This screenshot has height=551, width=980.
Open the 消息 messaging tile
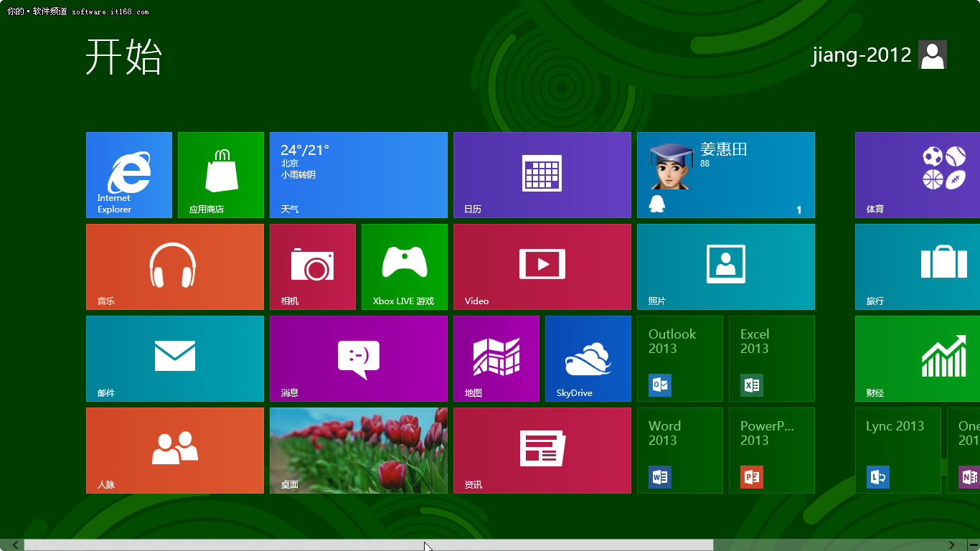pos(359,359)
